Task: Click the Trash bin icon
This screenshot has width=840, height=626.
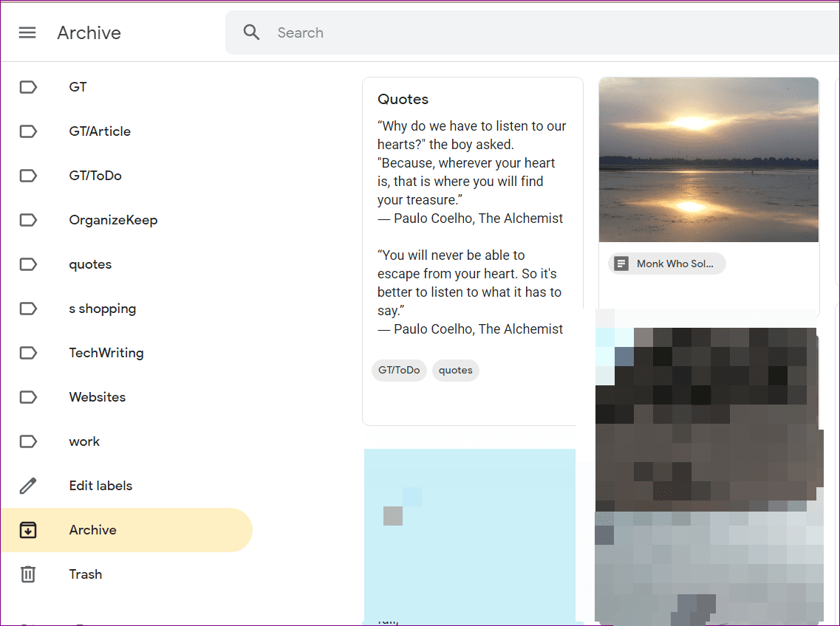Action: click(x=28, y=574)
